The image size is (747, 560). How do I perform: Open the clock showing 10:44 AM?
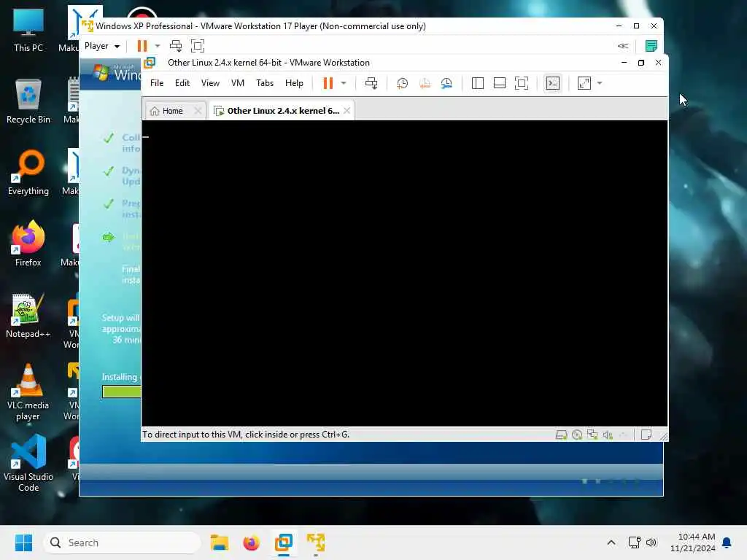point(693,542)
